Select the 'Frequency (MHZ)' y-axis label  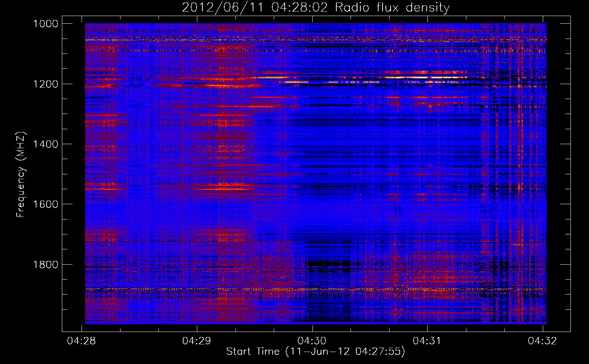(x=21, y=175)
